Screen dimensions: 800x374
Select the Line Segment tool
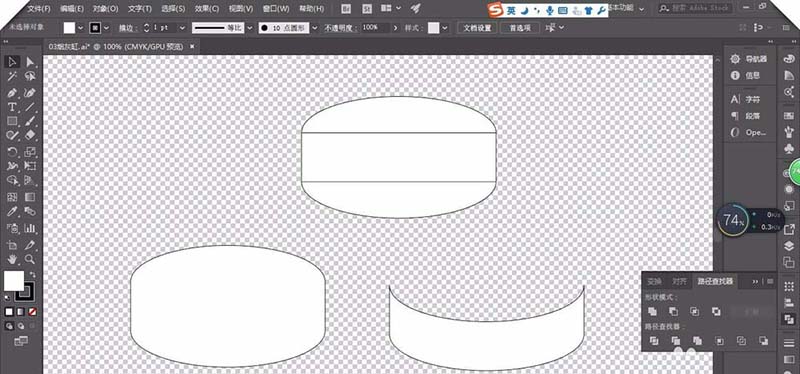(30, 107)
